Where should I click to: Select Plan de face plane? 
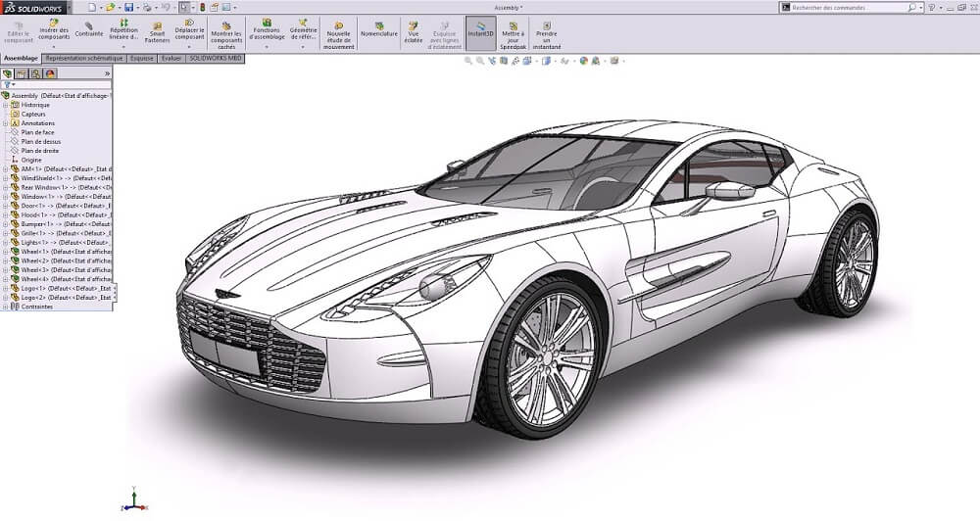(37, 132)
